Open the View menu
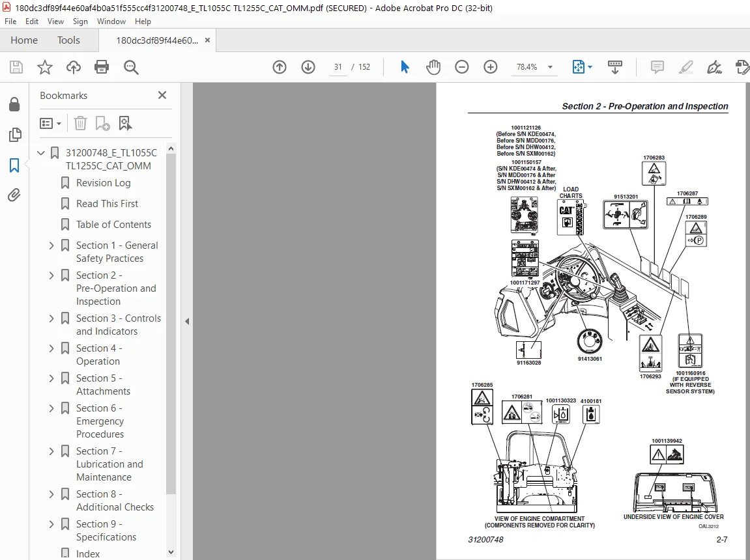750x560 pixels. click(55, 21)
